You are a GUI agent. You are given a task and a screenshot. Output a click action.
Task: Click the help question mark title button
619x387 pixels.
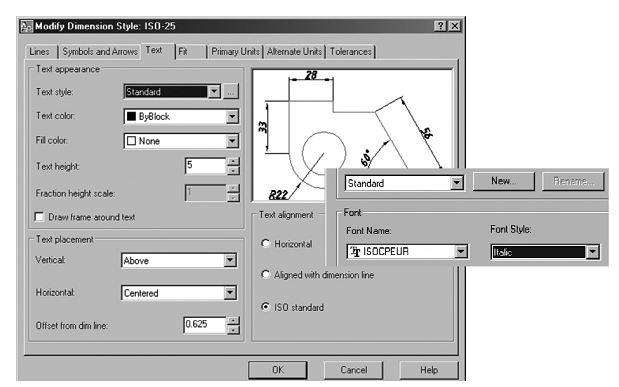(440, 26)
